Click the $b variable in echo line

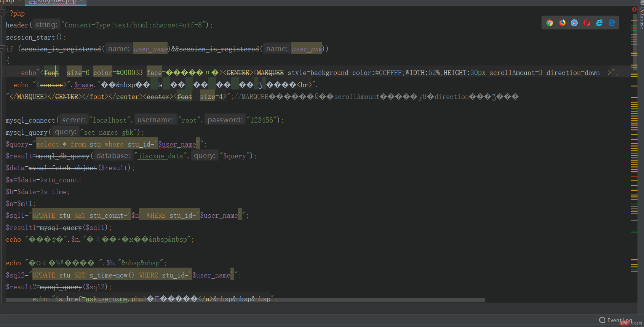110,263
